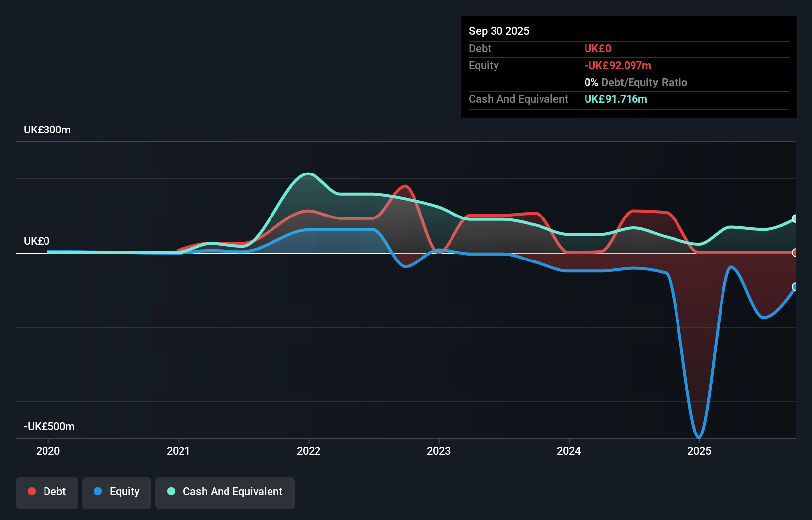812x520 pixels.
Task: Select the blue Equity endpoint marker on chart
Action: click(x=795, y=287)
